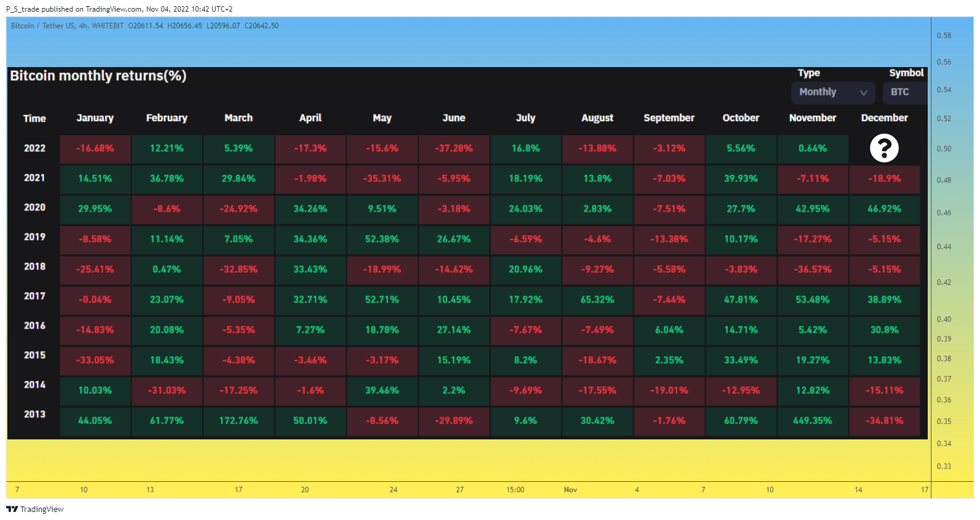Image resolution: width=980 pixels, height=520 pixels.
Task: Open the Monthly type dropdown
Action: point(833,92)
